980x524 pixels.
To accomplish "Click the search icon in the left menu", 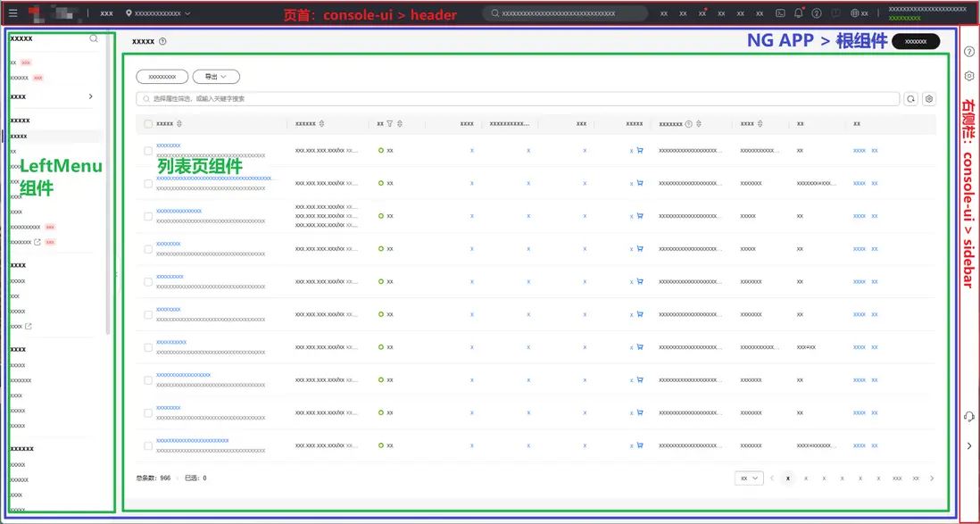I will point(94,38).
